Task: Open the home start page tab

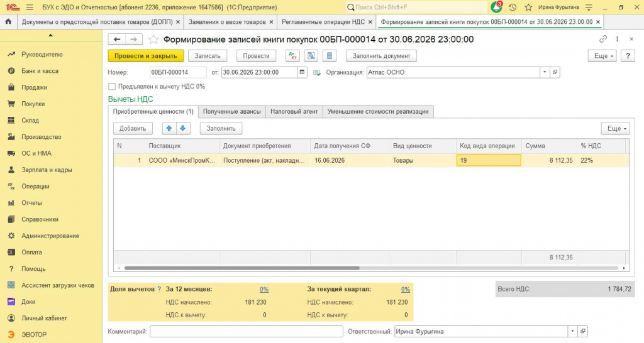Action: point(8,22)
